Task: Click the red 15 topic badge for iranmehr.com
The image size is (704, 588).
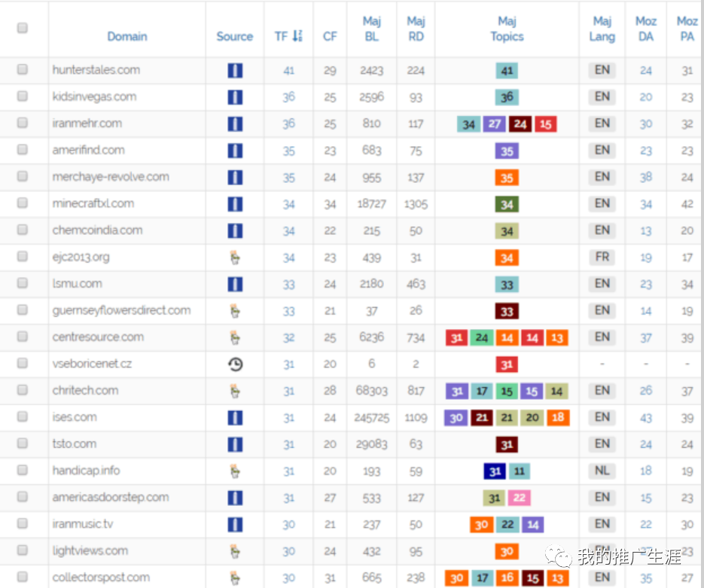Action: click(546, 124)
